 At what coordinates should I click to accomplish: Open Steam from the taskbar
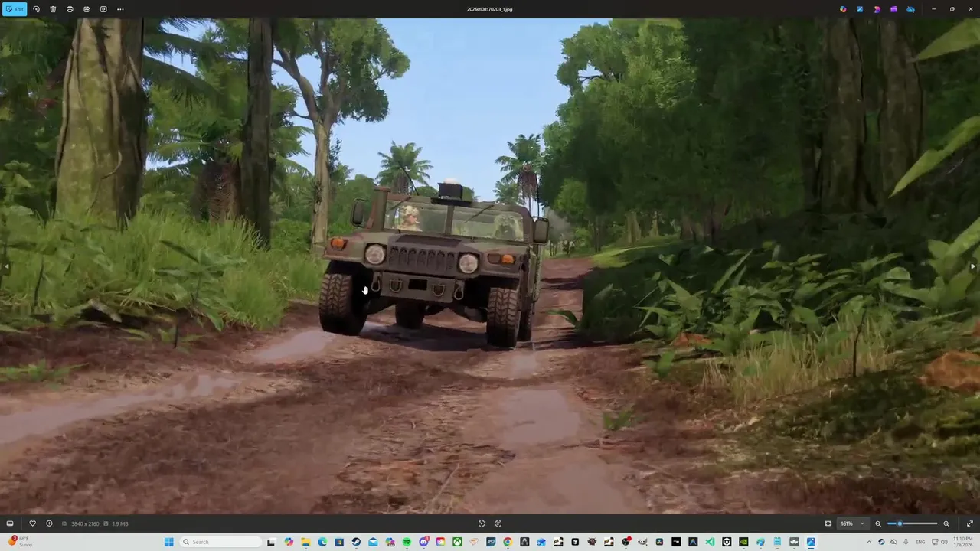(356, 542)
